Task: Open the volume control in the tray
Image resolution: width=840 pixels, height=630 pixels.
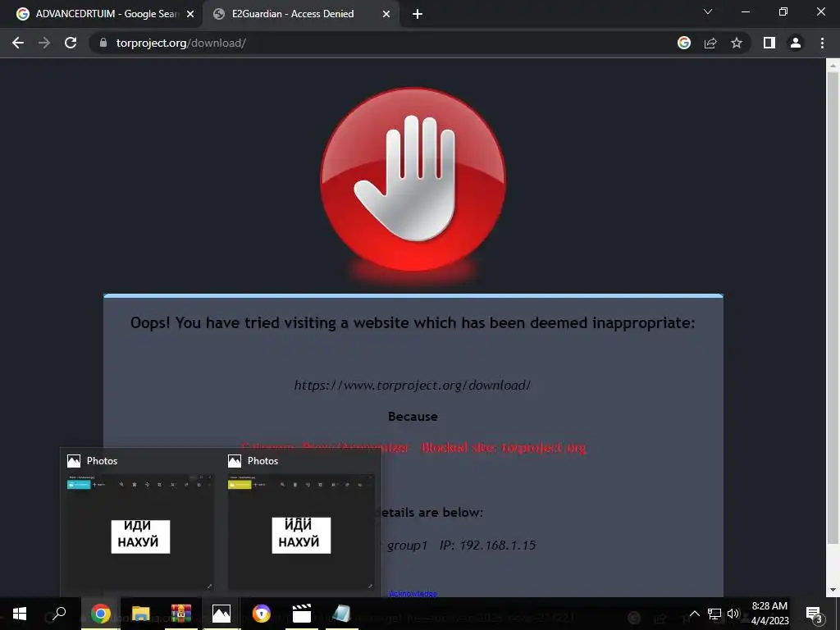Action: (x=733, y=614)
